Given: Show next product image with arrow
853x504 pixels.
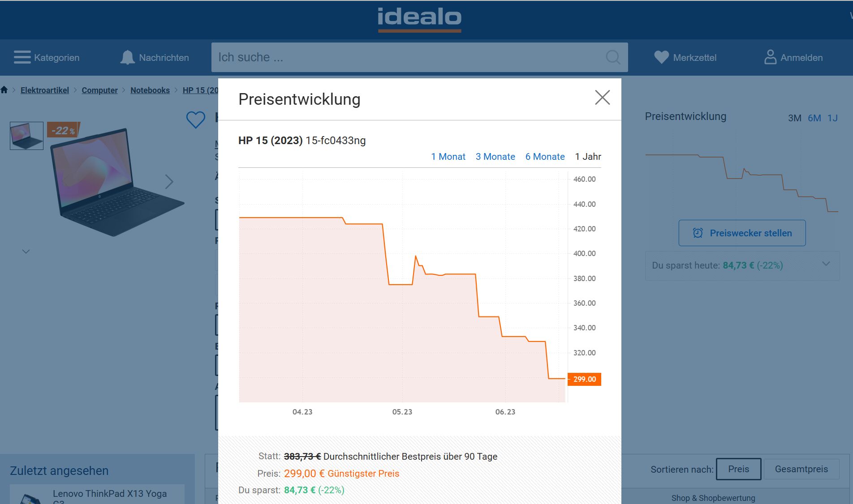Looking at the screenshot, I should [x=169, y=182].
